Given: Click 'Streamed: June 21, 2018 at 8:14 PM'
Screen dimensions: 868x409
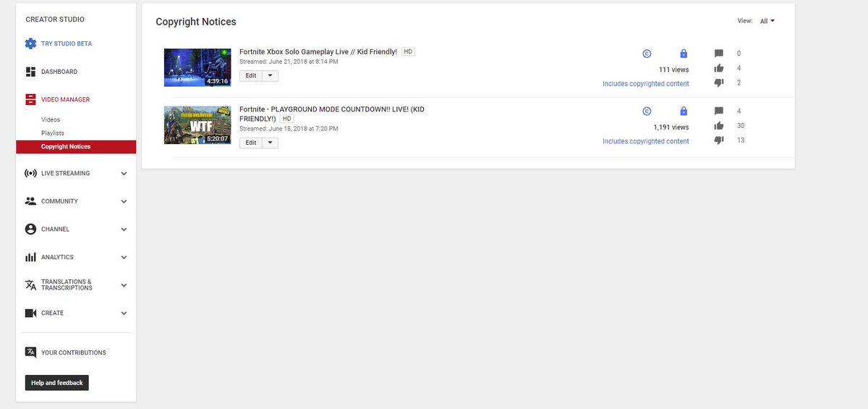Looking at the screenshot, I should point(289,62).
